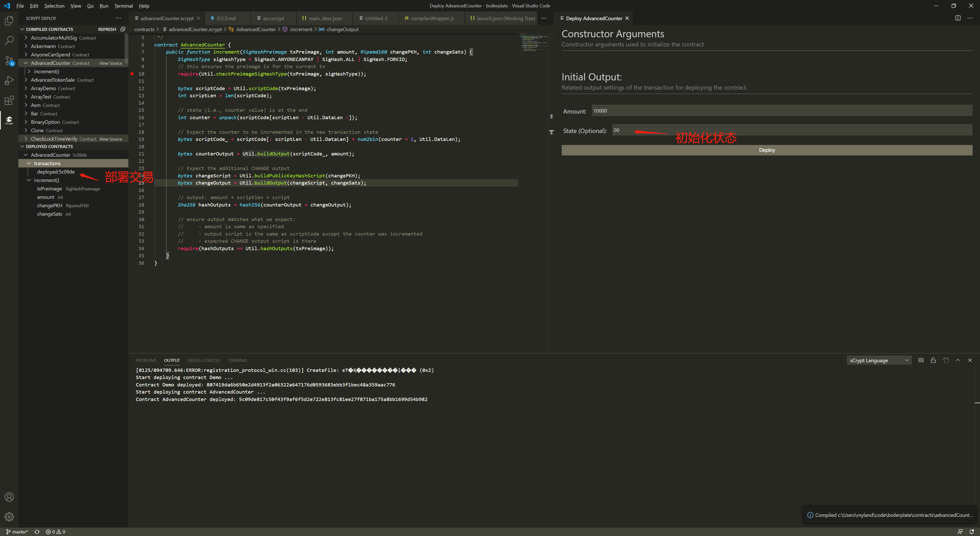Image resolution: width=980 pixels, height=536 pixels.
Task: Toggle breakpoint on line 10
Action: (132, 74)
